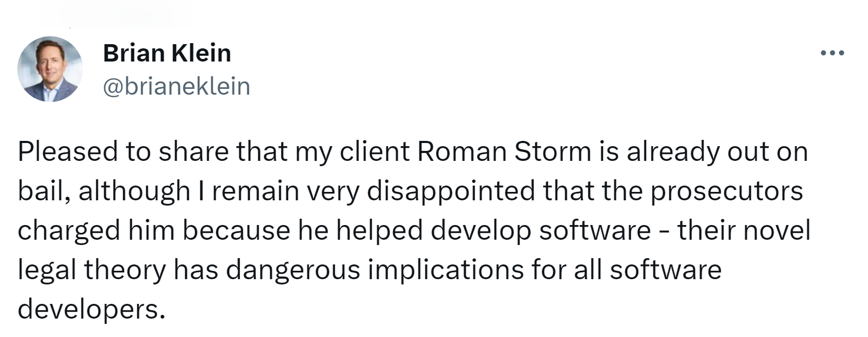The width and height of the screenshot is (868, 337).
Task: Open the three-dot more options menu
Action: click(832, 53)
